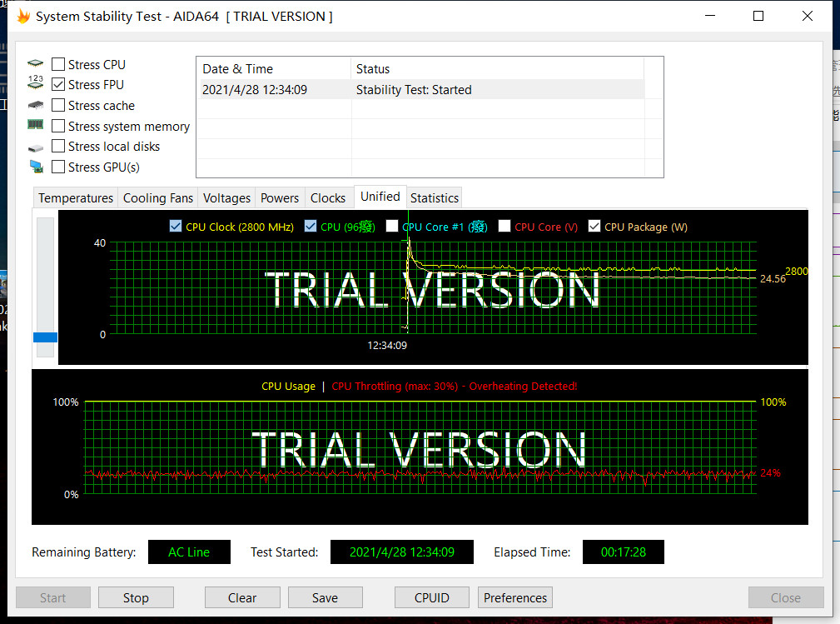Image resolution: width=840 pixels, height=624 pixels.
Task: Click the cache chip icon beside Stress cache
Action: pyautogui.click(x=35, y=104)
